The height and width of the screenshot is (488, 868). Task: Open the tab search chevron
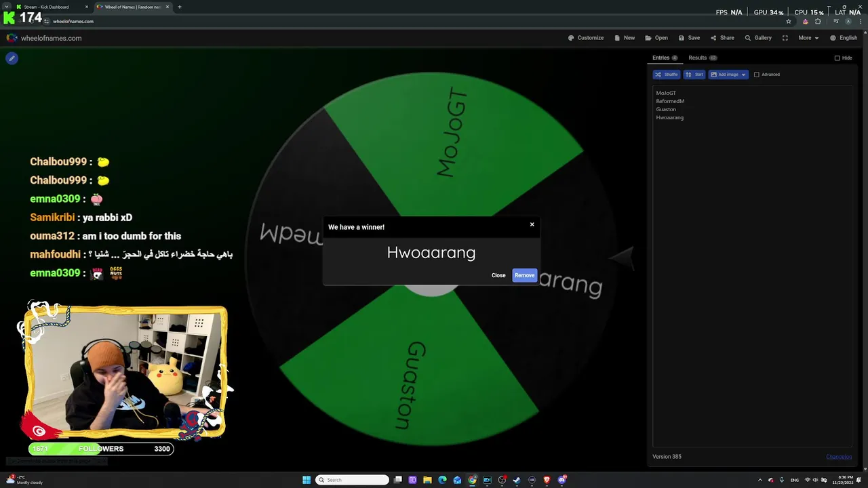(x=6, y=7)
